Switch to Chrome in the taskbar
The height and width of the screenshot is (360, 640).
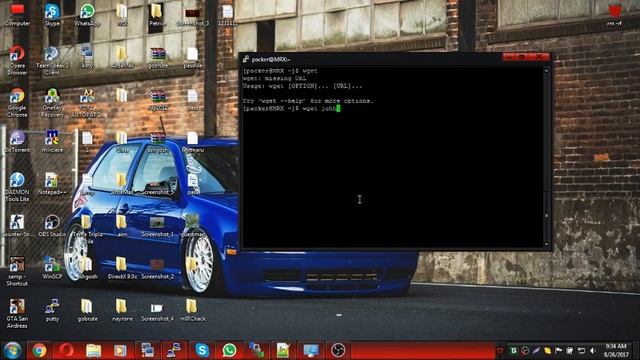click(39, 350)
